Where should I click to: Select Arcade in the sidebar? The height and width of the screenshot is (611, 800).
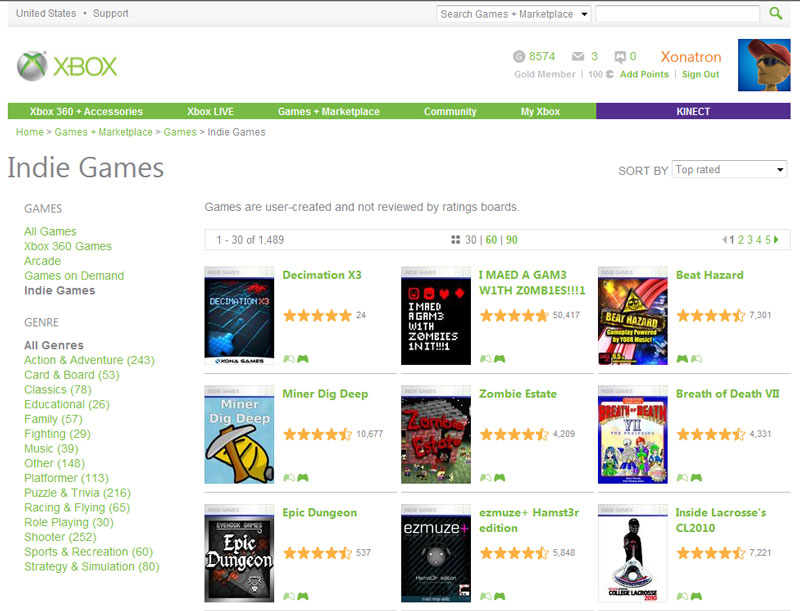coord(42,261)
